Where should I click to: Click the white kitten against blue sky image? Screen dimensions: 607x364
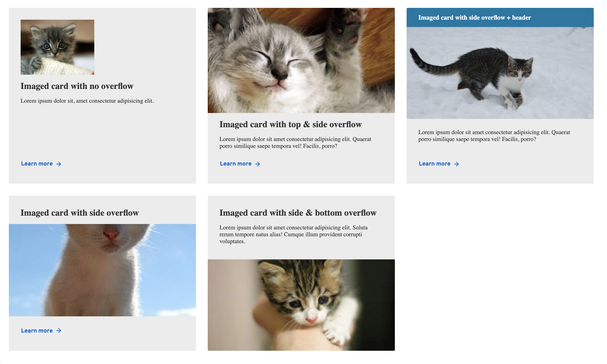click(x=102, y=270)
